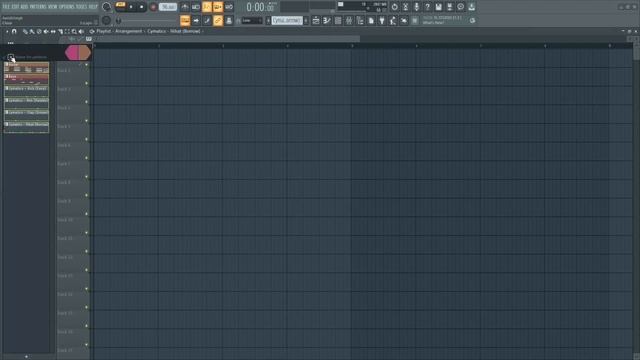Open the Piano roll view

coord(327,20)
